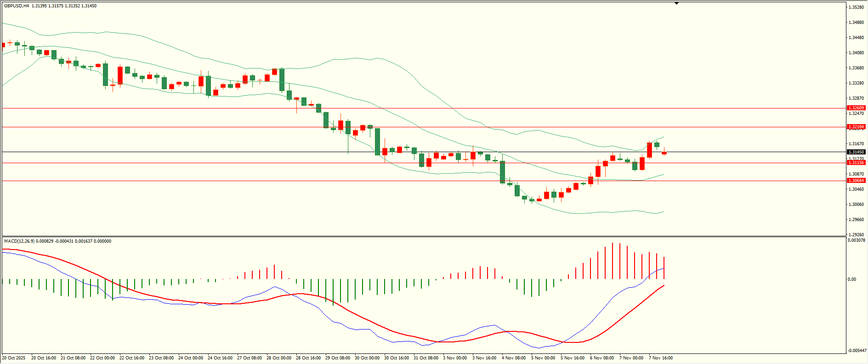This screenshot has height=364, width=868.
Task: Click the 28 Oct 00:00 time label
Action: (279, 358)
